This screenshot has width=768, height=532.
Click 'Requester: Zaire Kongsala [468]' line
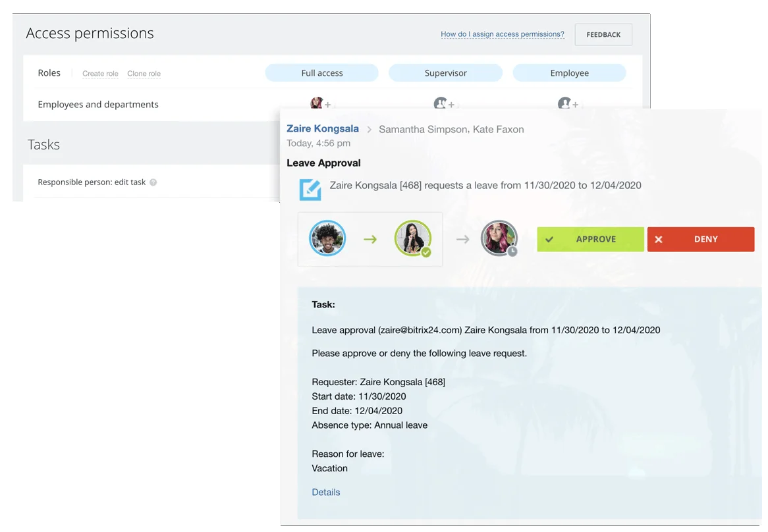pyautogui.click(x=378, y=383)
